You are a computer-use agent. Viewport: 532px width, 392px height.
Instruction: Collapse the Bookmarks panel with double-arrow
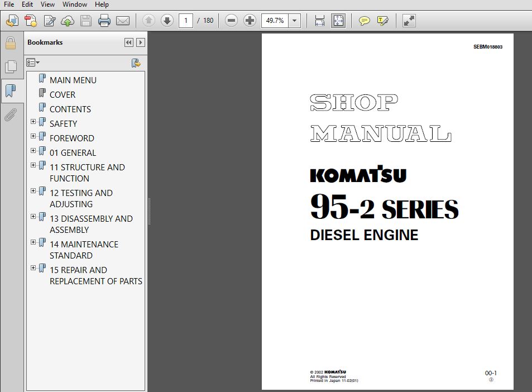128,42
